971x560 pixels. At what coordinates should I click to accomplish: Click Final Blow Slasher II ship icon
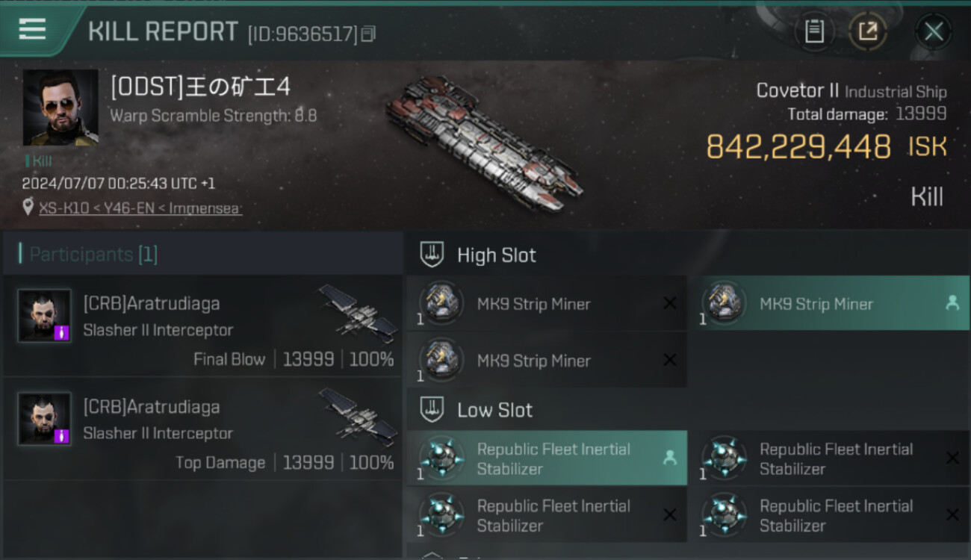tap(358, 312)
